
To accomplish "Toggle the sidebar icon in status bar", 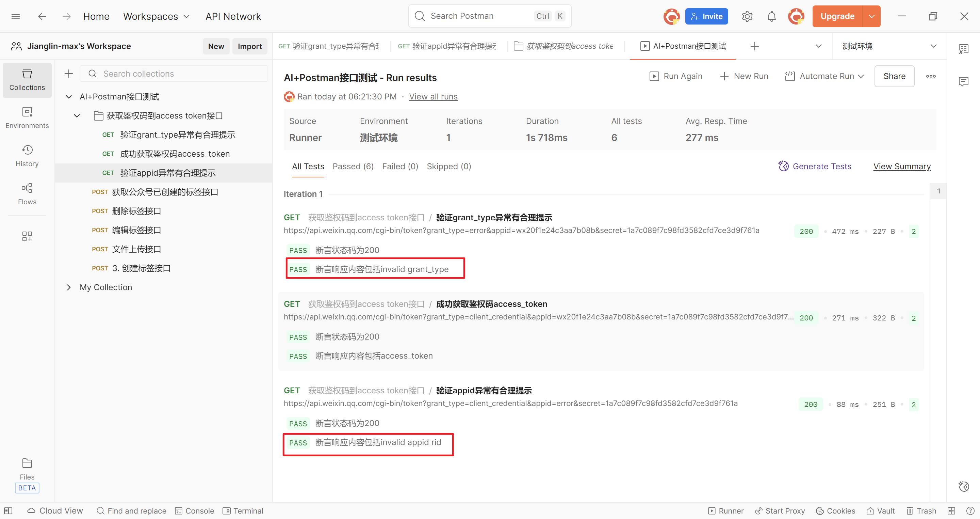I will click(x=9, y=510).
